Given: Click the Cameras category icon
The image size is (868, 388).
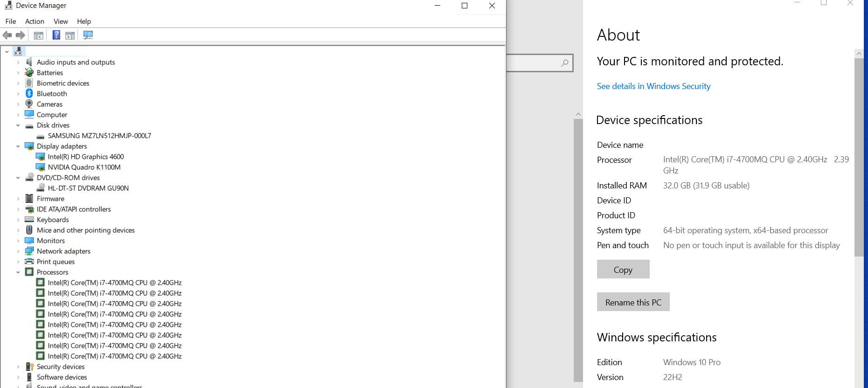Looking at the screenshot, I should click(x=29, y=104).
